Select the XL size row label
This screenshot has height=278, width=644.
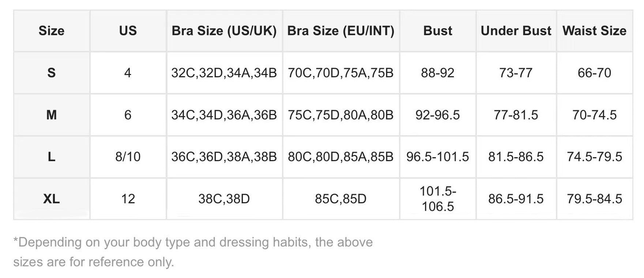(x=52, y=199)
